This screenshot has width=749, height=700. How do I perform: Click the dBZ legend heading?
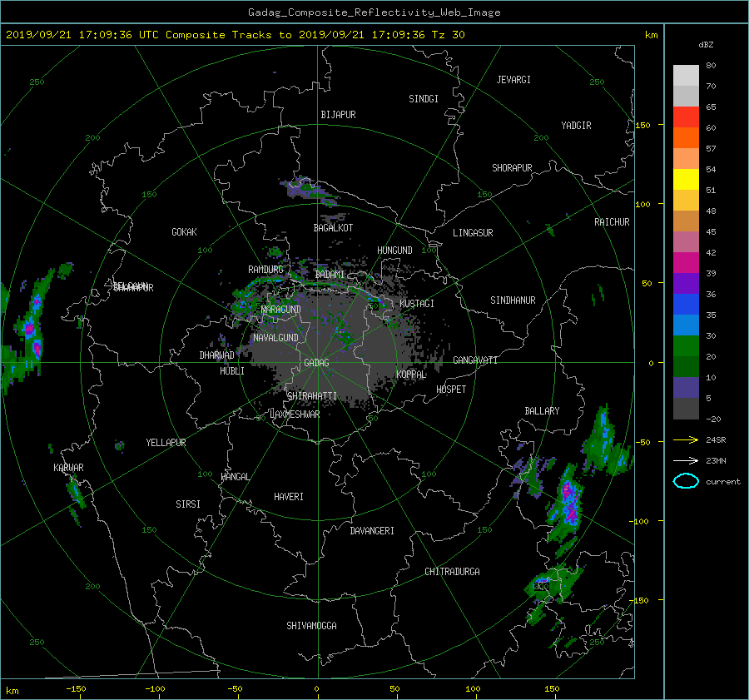[706, 45]
